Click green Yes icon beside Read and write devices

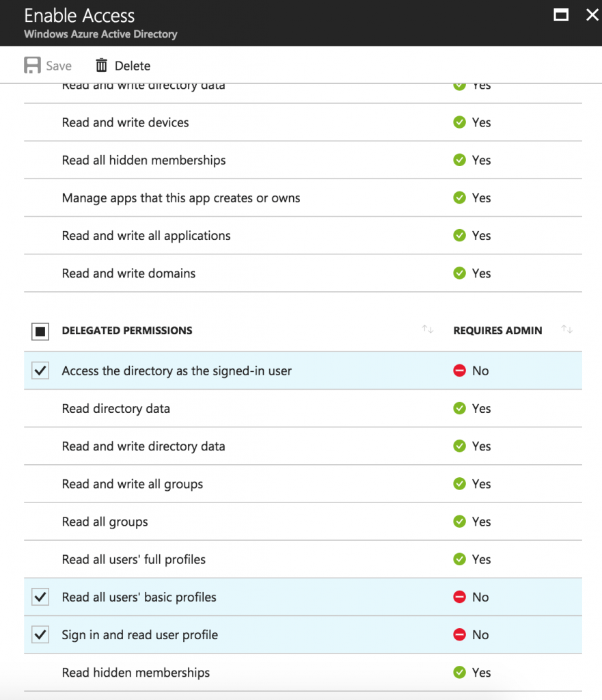[x=460, y=122]
